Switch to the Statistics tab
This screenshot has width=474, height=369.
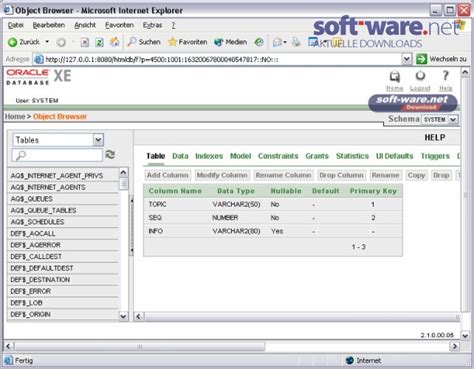352,156
